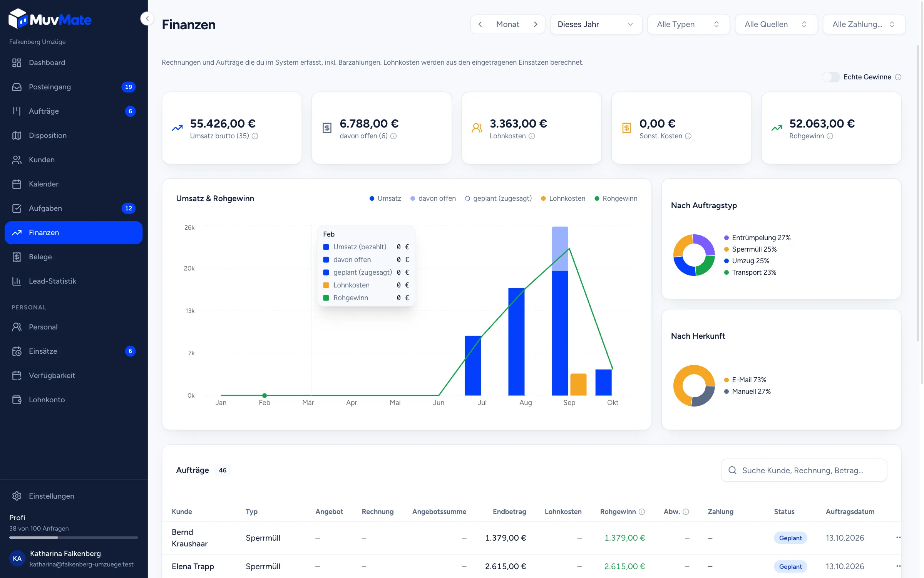Click the search magnifier icon in Aufträge
The image size is (924, 578).
733,470
